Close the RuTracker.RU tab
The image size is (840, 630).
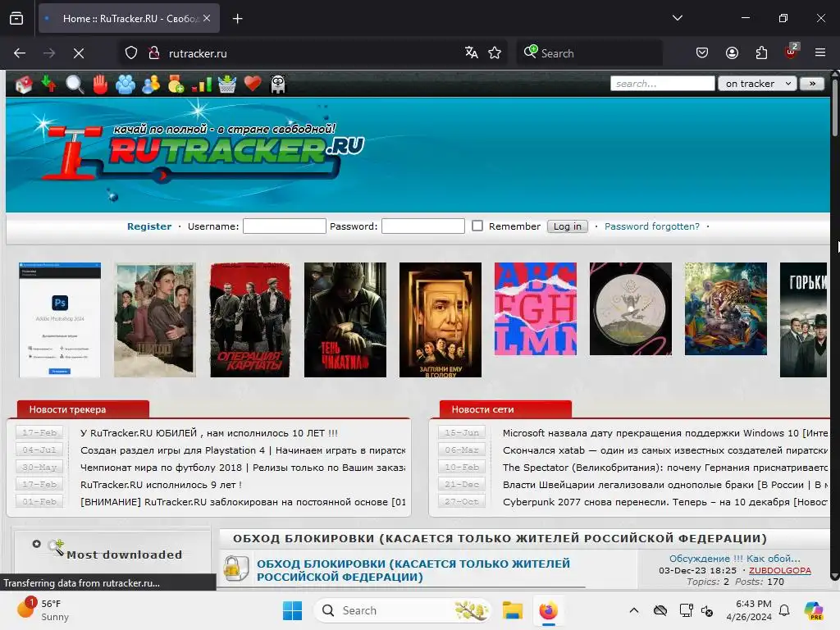[x=207, y=18]
